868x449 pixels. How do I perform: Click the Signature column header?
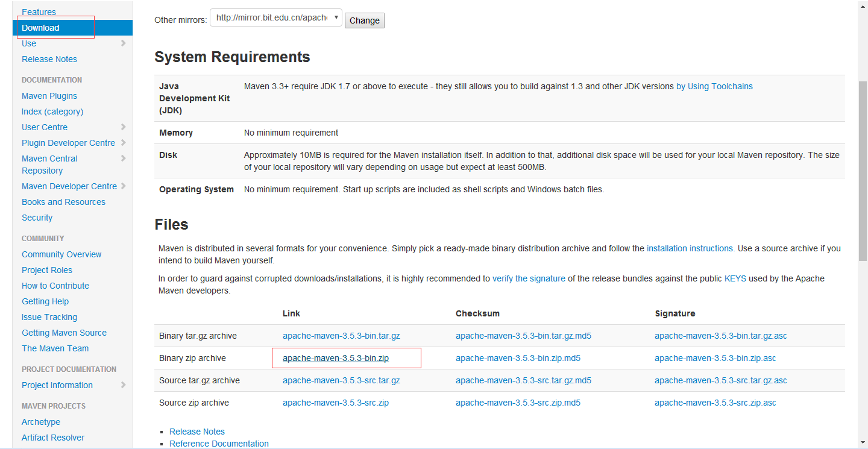675,313
